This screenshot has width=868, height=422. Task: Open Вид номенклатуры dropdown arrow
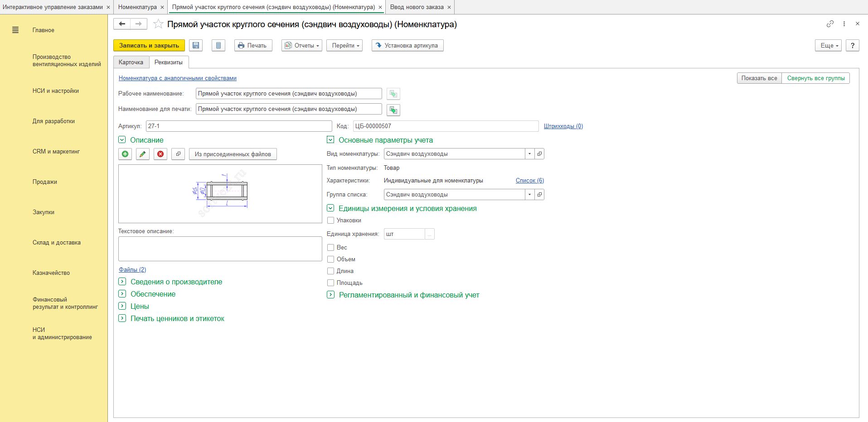529,154
